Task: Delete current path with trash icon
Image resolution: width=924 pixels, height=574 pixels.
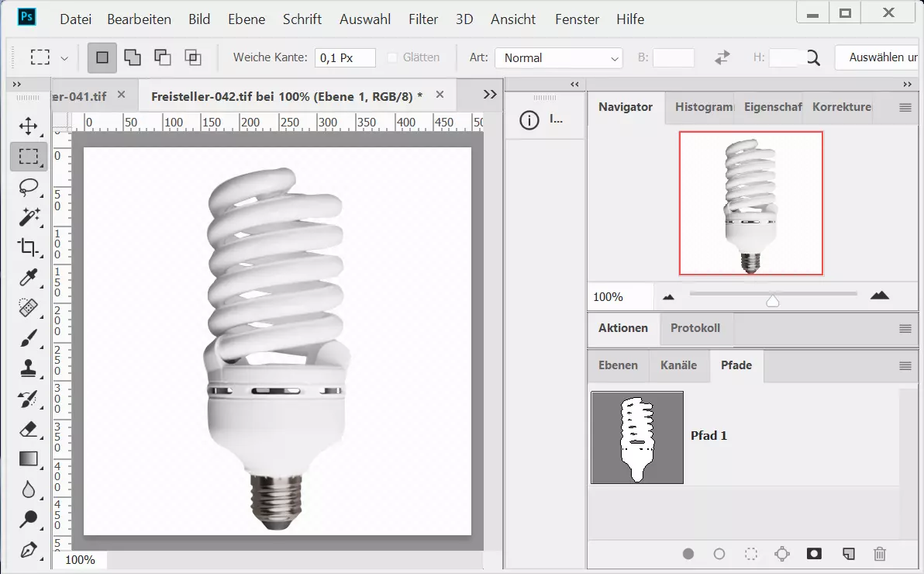Action: coord(879,554)
